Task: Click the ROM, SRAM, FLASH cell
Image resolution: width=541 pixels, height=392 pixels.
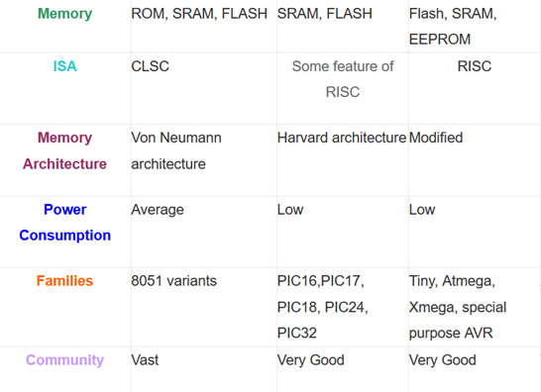Action: pos(199,14)
